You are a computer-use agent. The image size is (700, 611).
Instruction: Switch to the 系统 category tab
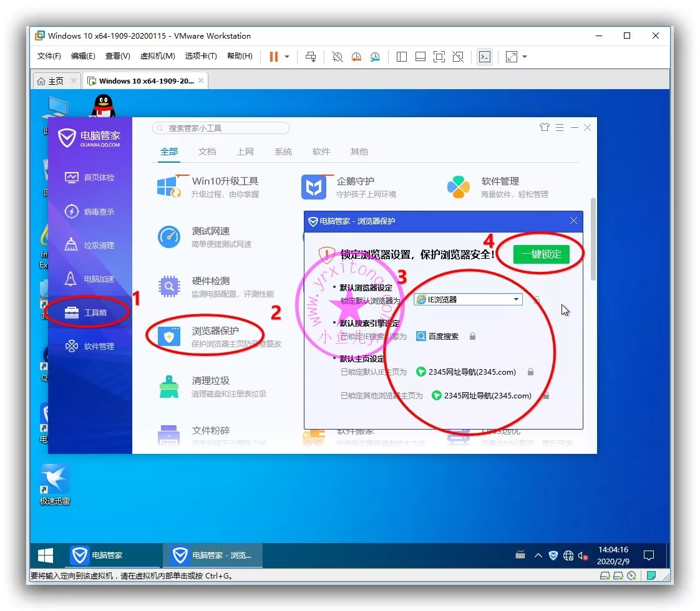pos(283,152)
